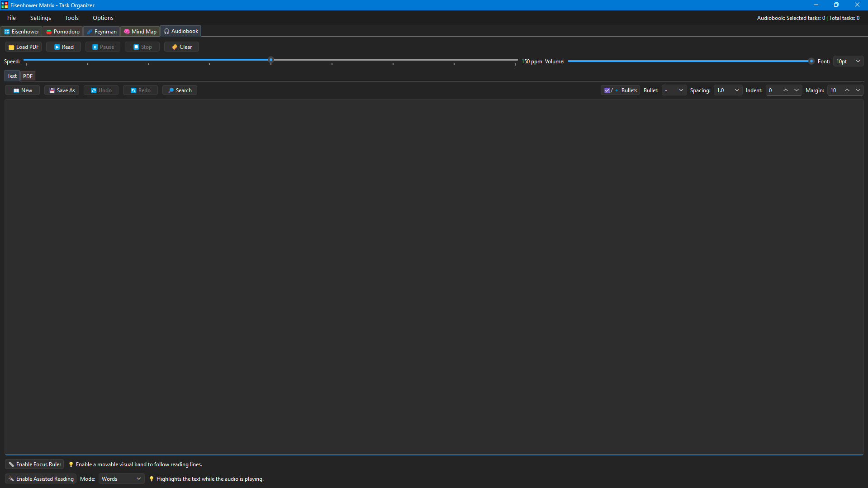Open the Search tool
This screenshot has width=868, height=488.
(x=180, y=90)
